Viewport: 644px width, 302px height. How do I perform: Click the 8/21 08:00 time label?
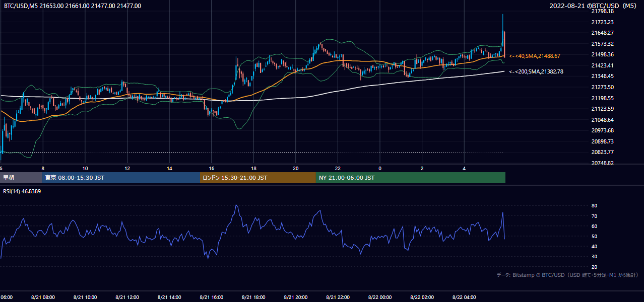(43, 297)
